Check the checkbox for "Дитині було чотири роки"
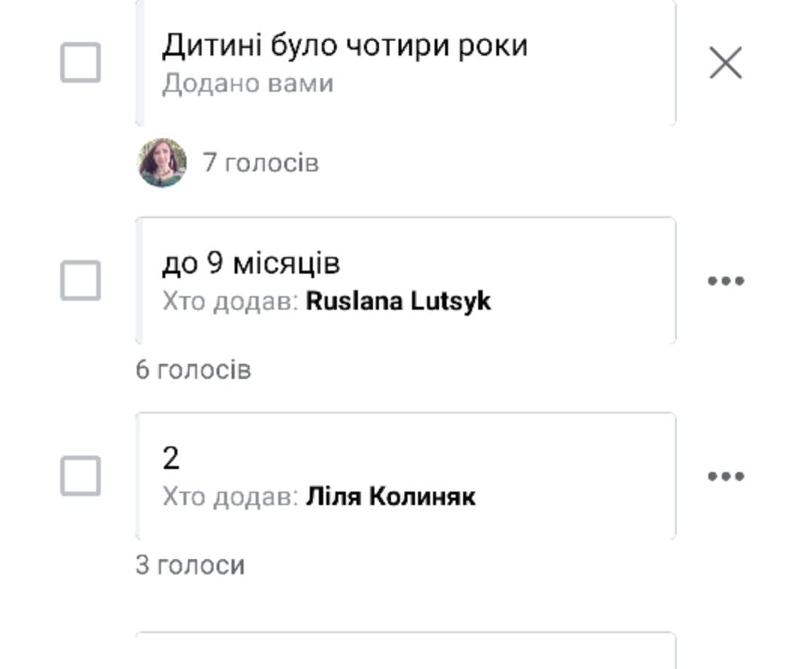The image size is (812, 669). pos(80,62)
